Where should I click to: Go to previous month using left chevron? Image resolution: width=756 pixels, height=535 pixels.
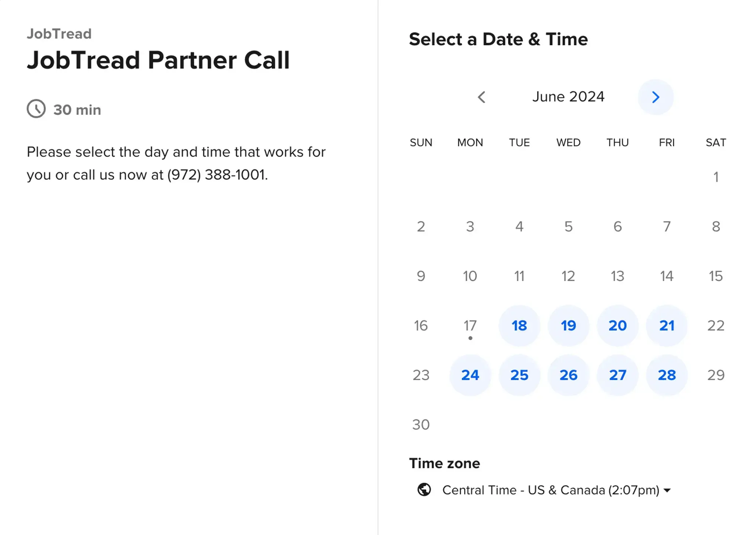click(x=482, y=97)
